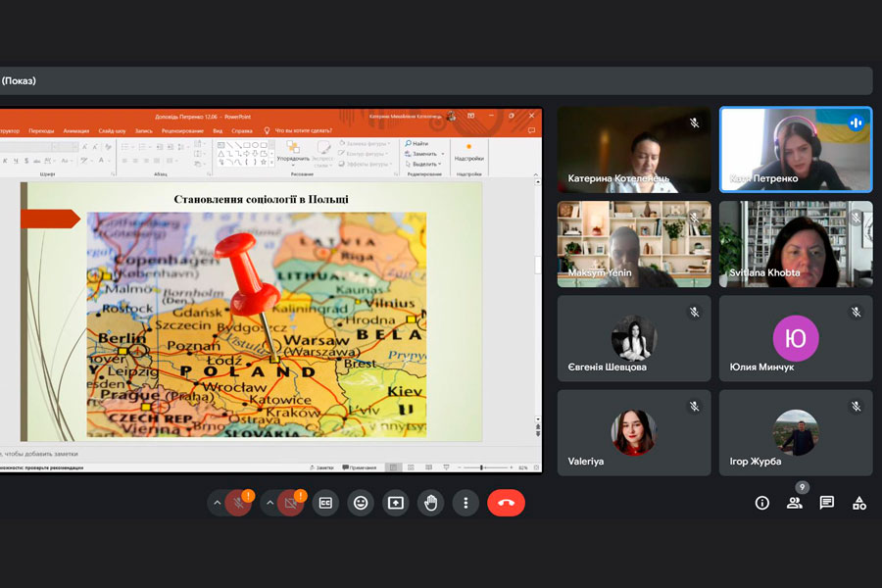Open the emoji reactions button
Viewport: 882px width, 588px height.
coord(361,503)
